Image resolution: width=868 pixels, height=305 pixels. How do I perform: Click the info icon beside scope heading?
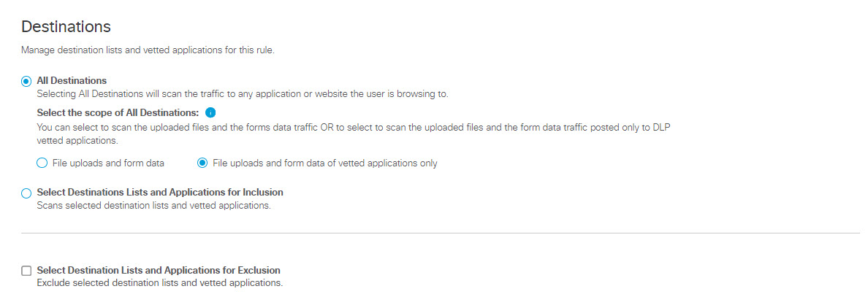[x=210, y=112]
